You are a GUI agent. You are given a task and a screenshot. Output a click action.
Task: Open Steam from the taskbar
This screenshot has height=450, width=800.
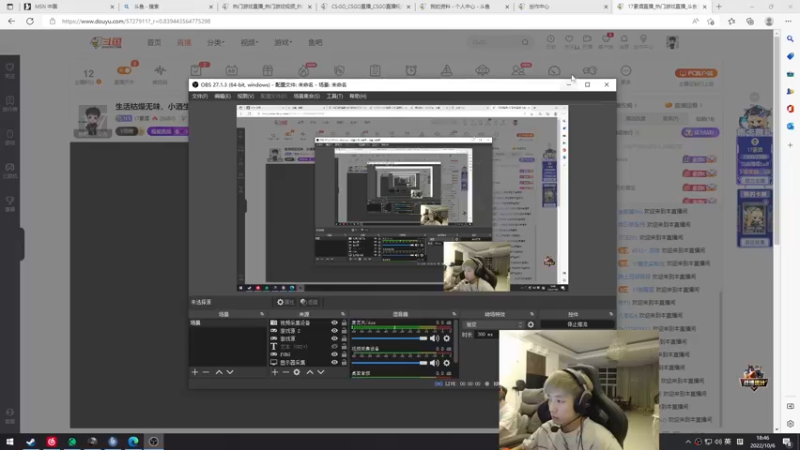tap(31, 442)
